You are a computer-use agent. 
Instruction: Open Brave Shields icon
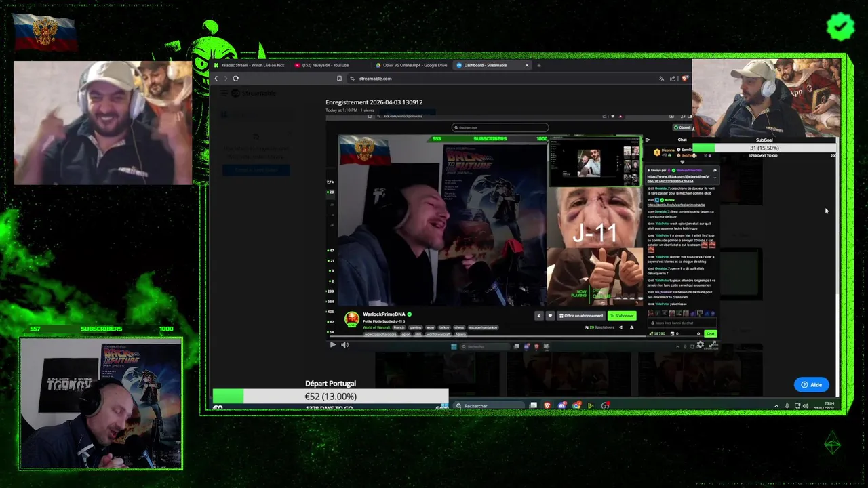(x=685, y=79)
